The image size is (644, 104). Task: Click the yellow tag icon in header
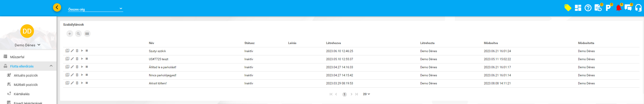(x=568, y=8)
